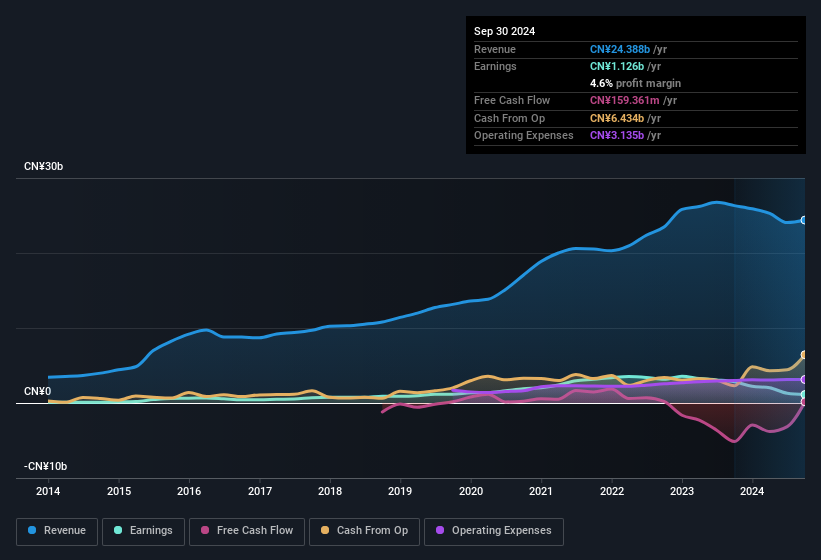The width and height of the screenshot is (821, 560).
Task: Toggle Free Cash Flow series legend label
Action: tap(255, 530)
